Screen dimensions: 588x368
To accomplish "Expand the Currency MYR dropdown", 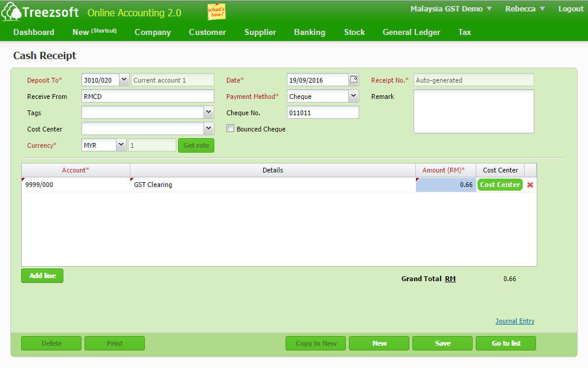I will [x=121, y=145].
